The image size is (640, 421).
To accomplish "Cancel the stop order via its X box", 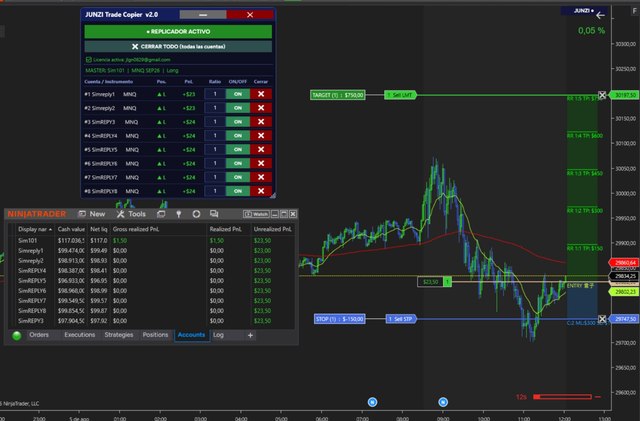I will pos(602,319).
